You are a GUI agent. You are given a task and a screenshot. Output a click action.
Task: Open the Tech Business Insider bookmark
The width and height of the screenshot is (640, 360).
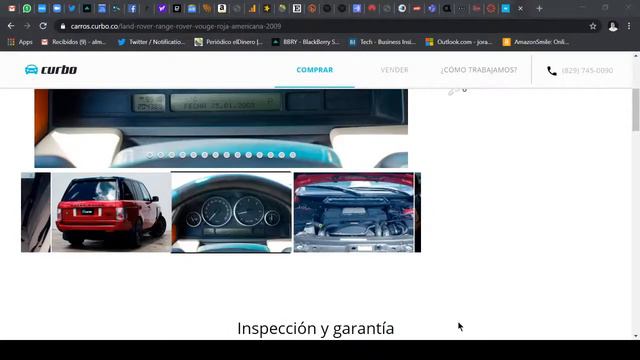click(382, 42)
